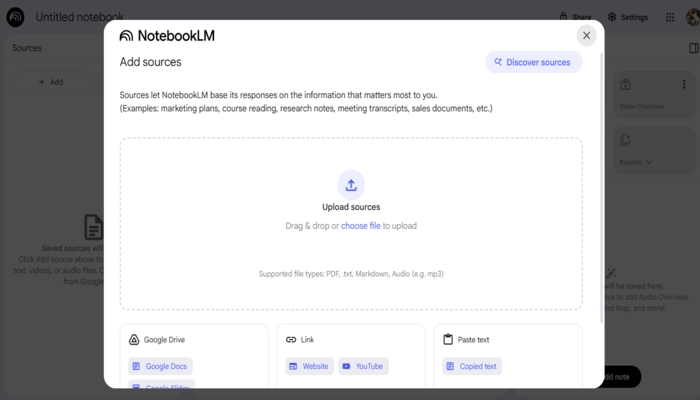Viewport: 700px width, 400px height.
Task: Open the account profile avatar
Action: click(x=693, y=17)
